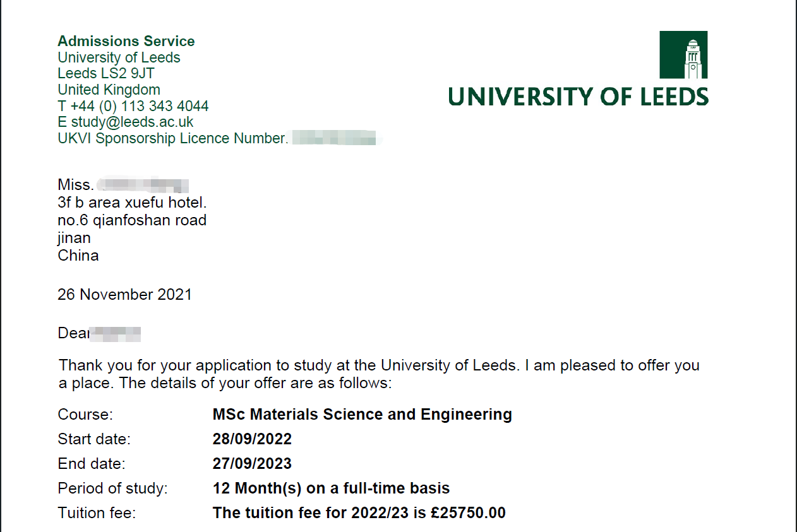This screenshot has height=532, width=797.
Task: Click the end date value 27/09/2023
Action: coord(252,464)
